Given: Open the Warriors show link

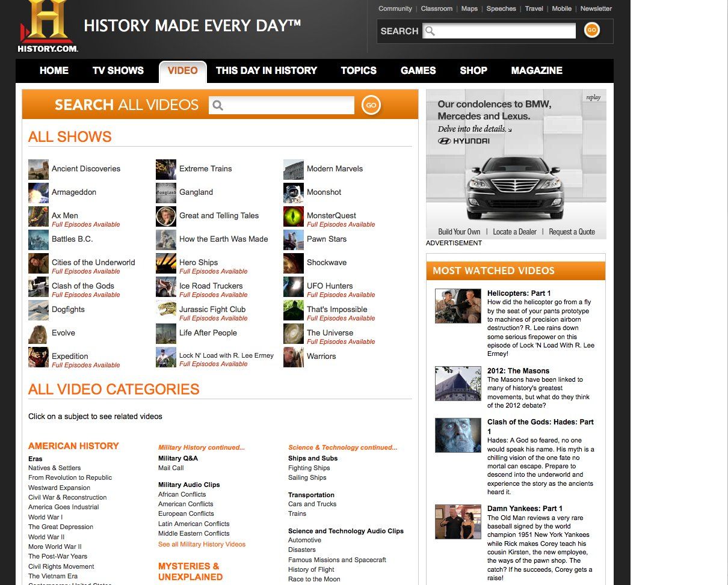Looking at the screenshot, I should coord(321,356).
